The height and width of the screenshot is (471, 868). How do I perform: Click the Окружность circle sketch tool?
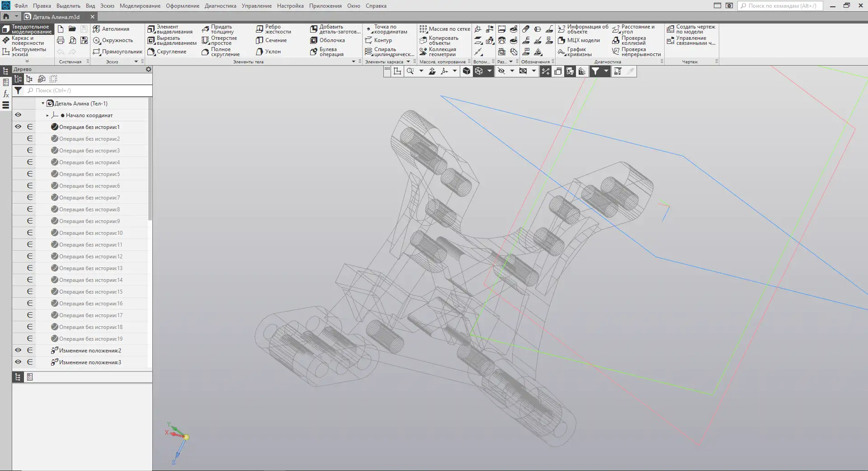113,40
